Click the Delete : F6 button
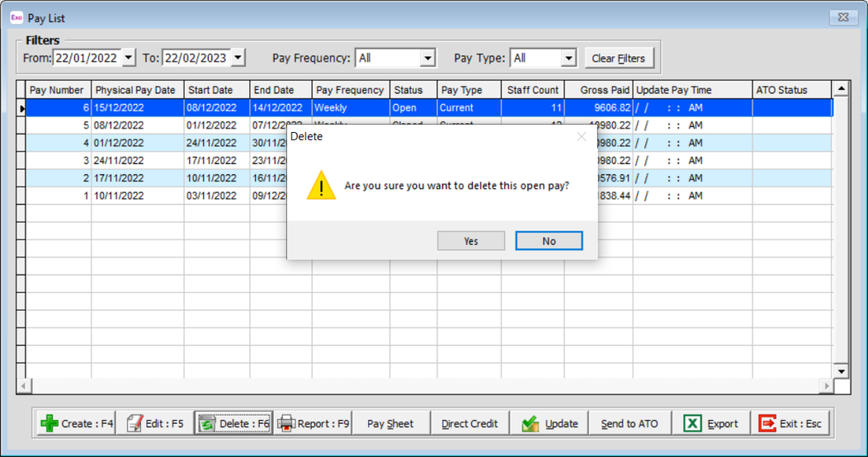The image size is (868, 457). pos(234,423)
